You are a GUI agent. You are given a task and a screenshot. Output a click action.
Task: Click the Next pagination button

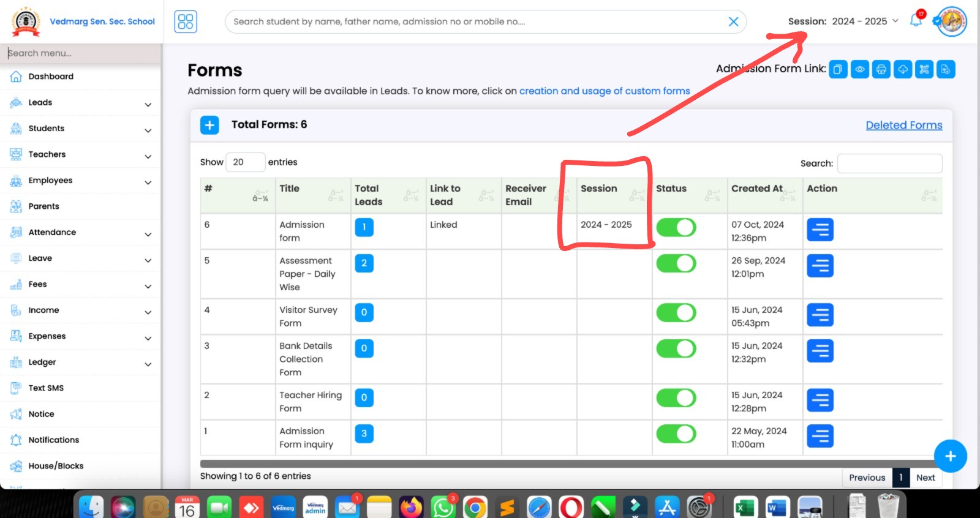click(x=925, y=478)
